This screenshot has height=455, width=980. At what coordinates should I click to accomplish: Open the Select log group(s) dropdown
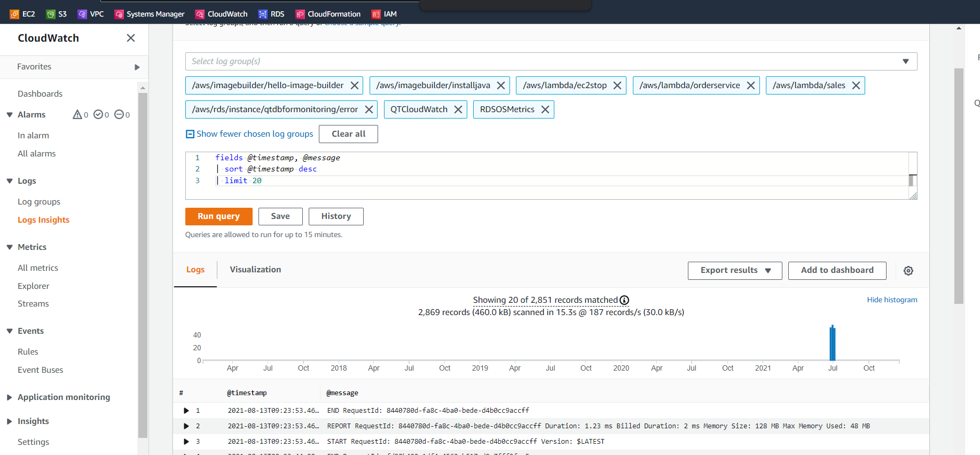(x=551, y=61)
